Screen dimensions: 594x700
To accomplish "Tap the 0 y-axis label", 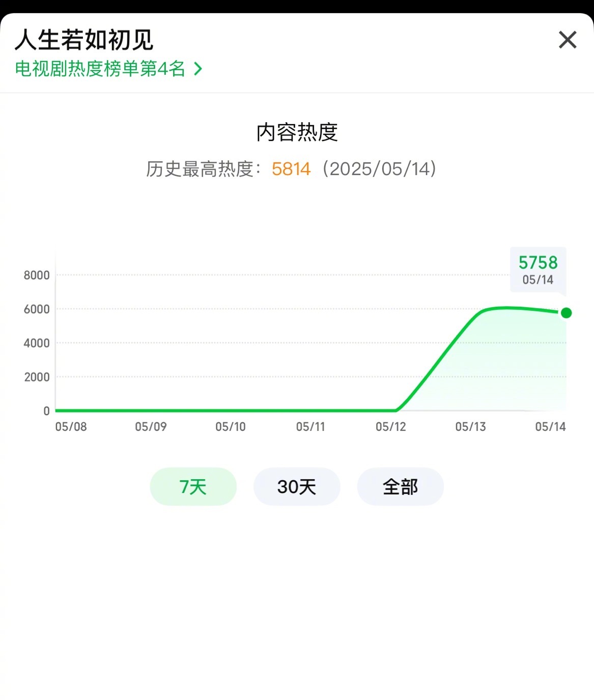I will tap(46, 411).
